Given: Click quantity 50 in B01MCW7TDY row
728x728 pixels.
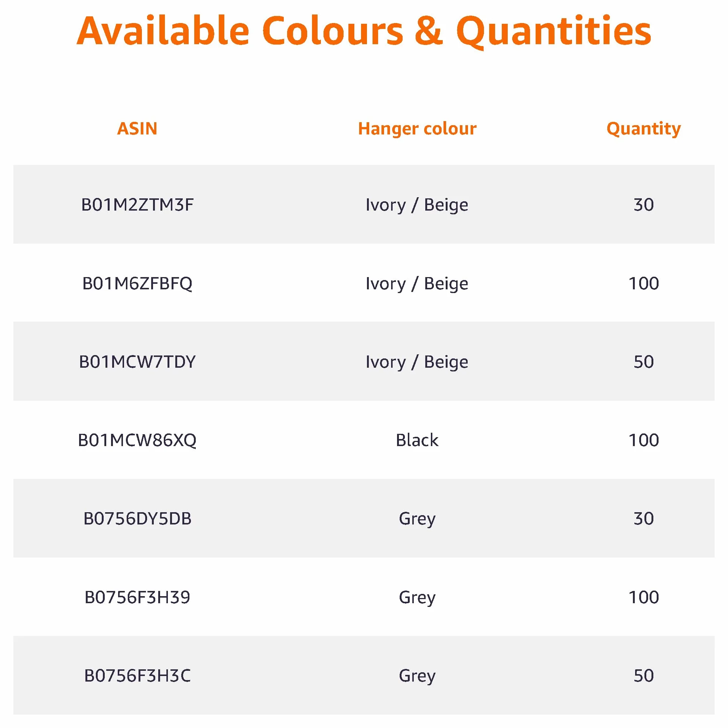Looking at the screenshot, I should tap(644, 362).
